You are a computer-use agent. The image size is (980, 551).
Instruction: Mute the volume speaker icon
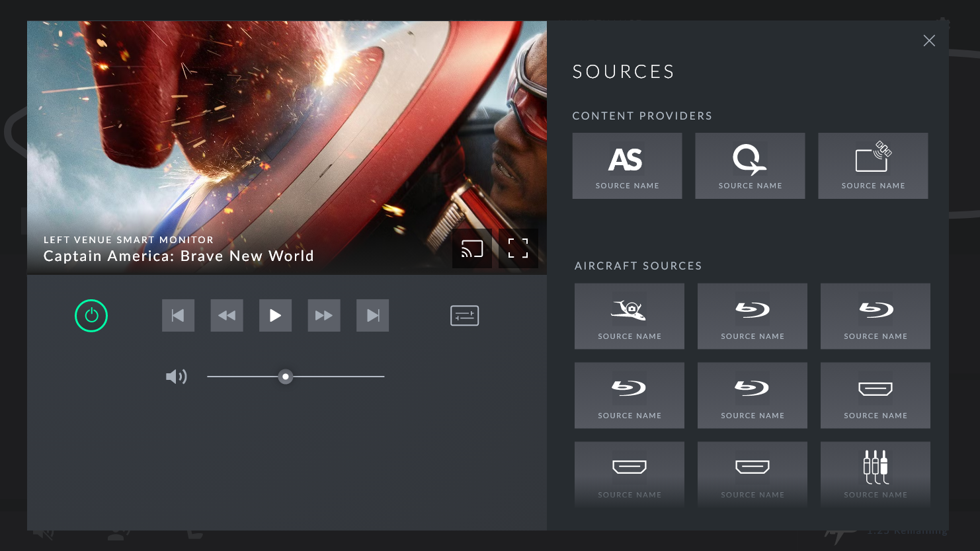pyautogui.click(x=176, y=377)
